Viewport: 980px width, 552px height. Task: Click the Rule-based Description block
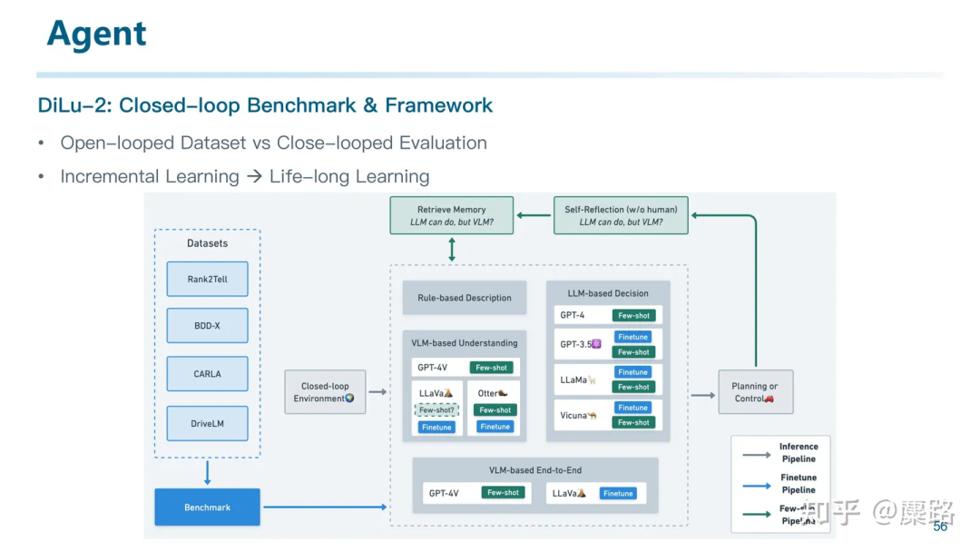click(465, 298)
